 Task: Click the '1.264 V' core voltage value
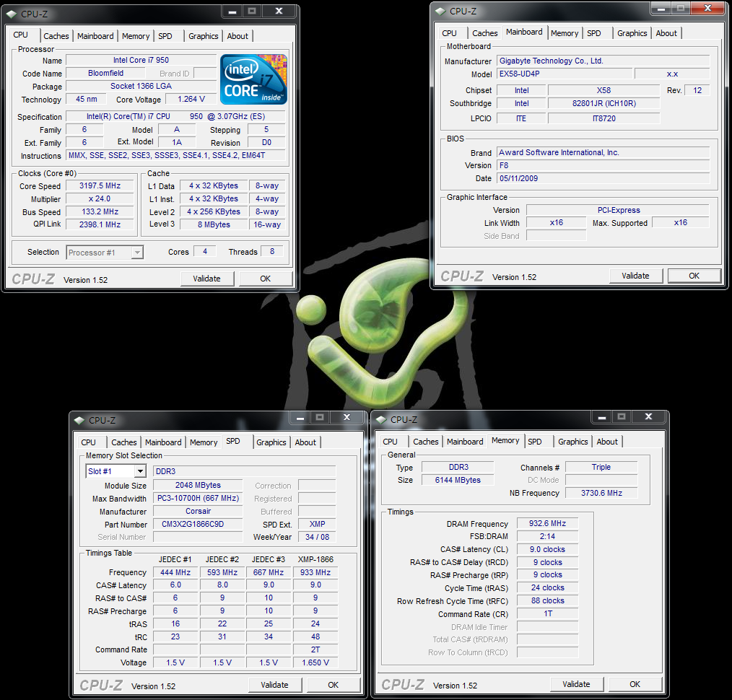[191, 99]
